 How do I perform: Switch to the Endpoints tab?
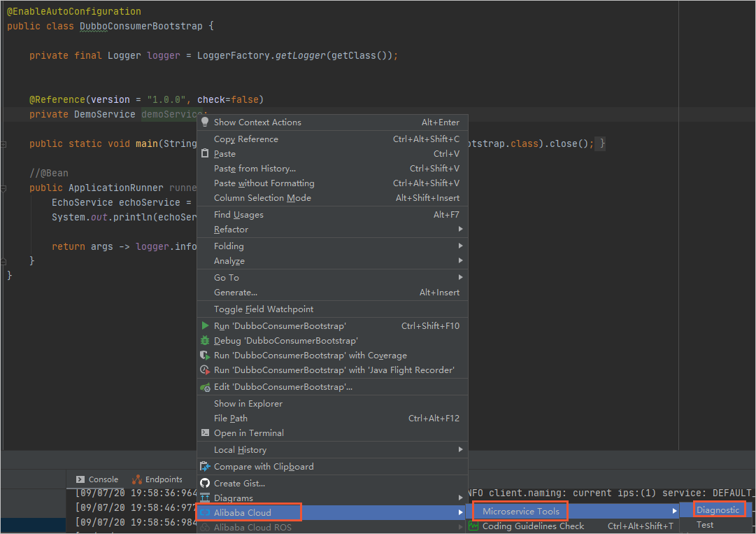pyautogui.click(x=157, y=479)
